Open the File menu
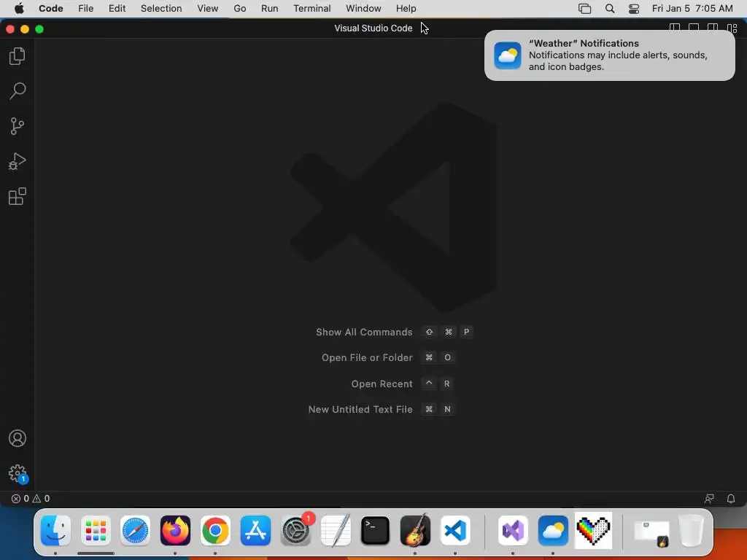 tap(86, 9)
